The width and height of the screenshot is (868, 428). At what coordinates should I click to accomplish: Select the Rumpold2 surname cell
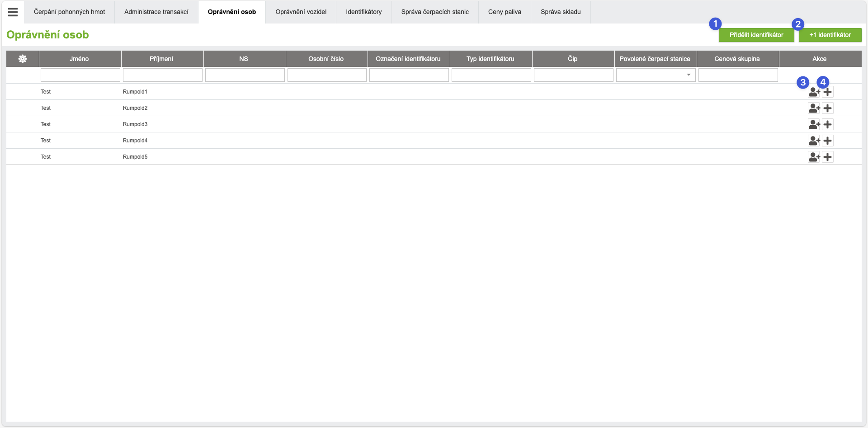[x=135, y=108]
